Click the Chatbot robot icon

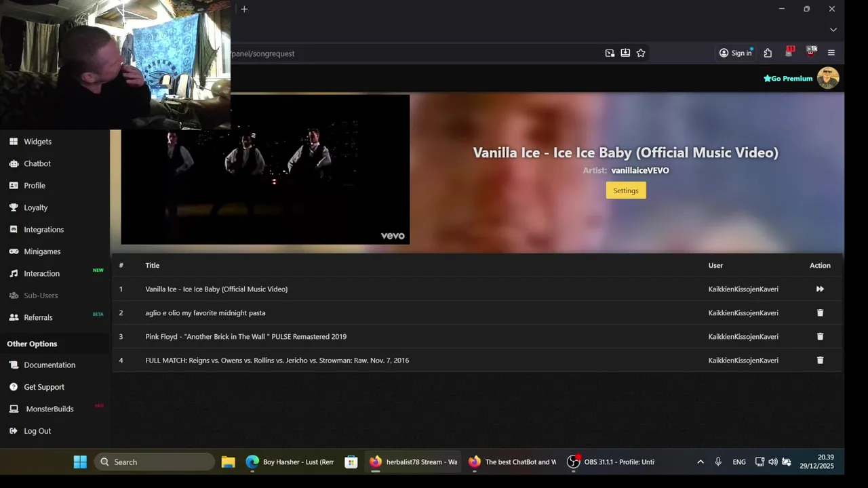(14, 163)
